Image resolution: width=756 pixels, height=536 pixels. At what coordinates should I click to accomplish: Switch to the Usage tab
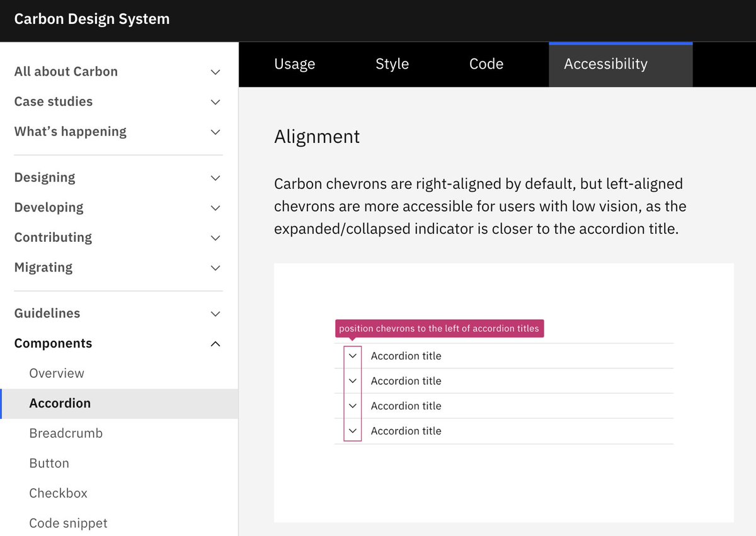(295, 64)
